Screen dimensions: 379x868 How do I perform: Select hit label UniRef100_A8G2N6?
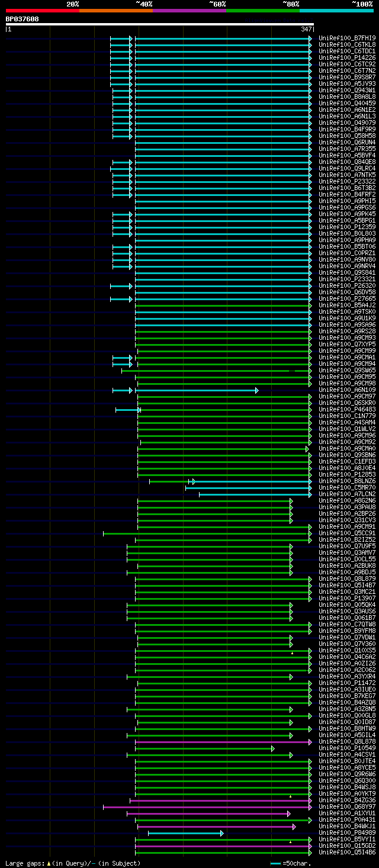coord(347,500)
